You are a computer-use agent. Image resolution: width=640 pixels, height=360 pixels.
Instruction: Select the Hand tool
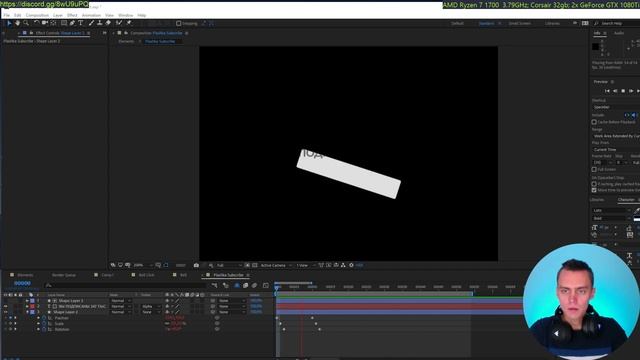(x=18, y=23)
